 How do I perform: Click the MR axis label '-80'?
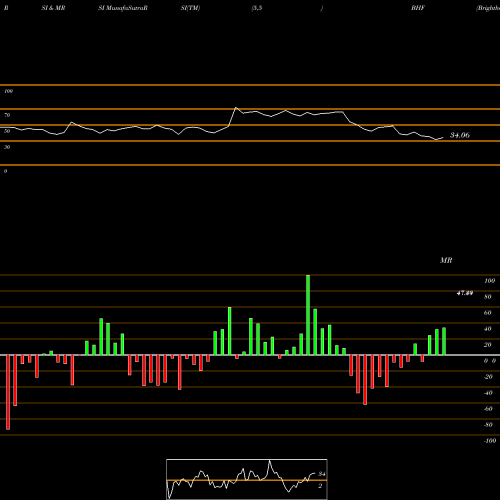pos(488,425)
